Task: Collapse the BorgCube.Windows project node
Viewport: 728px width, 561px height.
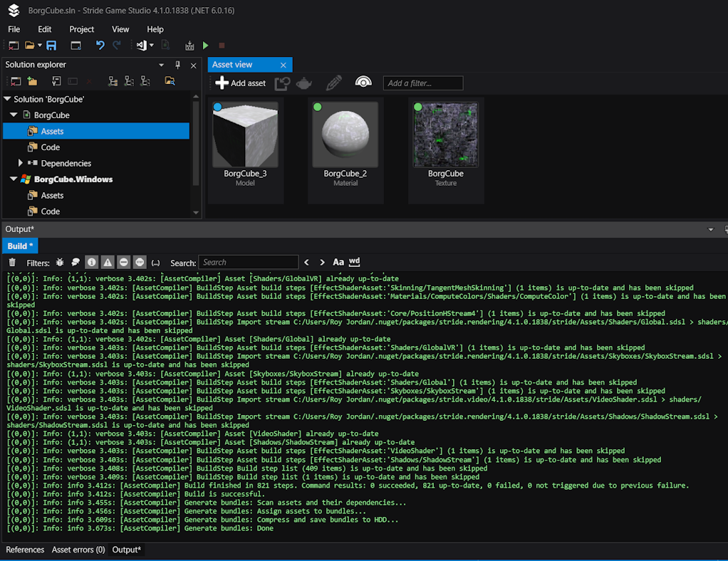Action: point(14,179)
